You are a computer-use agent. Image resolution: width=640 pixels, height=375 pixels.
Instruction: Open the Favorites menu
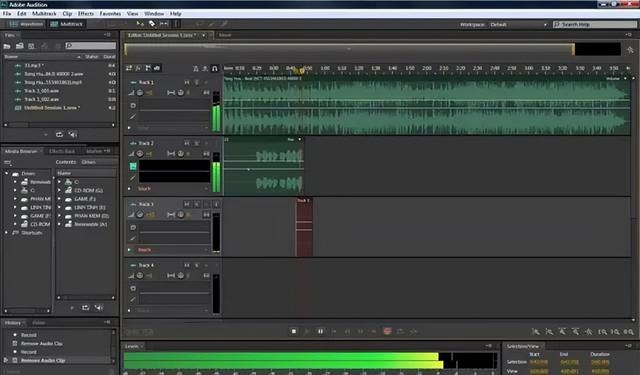110,13
